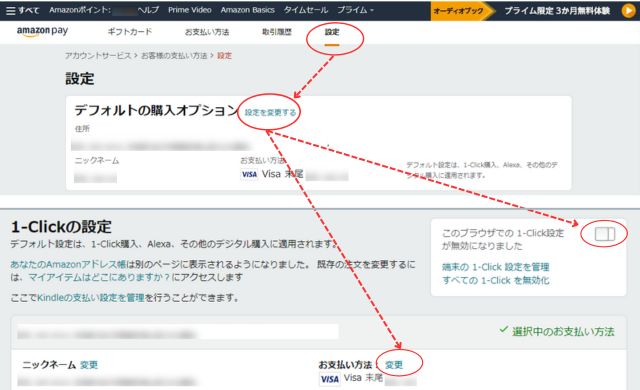The image size is (640, 390).
Task: Go to Prime Video
Action: pos(190,10)
